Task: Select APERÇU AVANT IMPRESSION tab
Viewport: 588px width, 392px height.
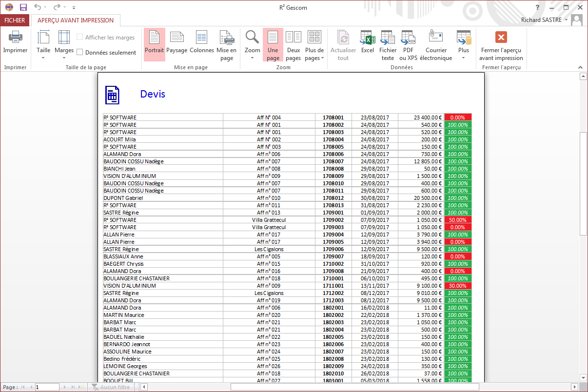Action: tap(76, 20)
